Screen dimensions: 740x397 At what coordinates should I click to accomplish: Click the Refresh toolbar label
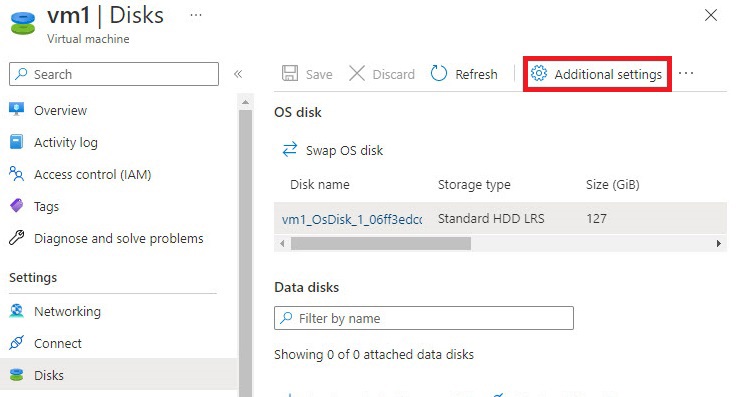click(476, 75)
